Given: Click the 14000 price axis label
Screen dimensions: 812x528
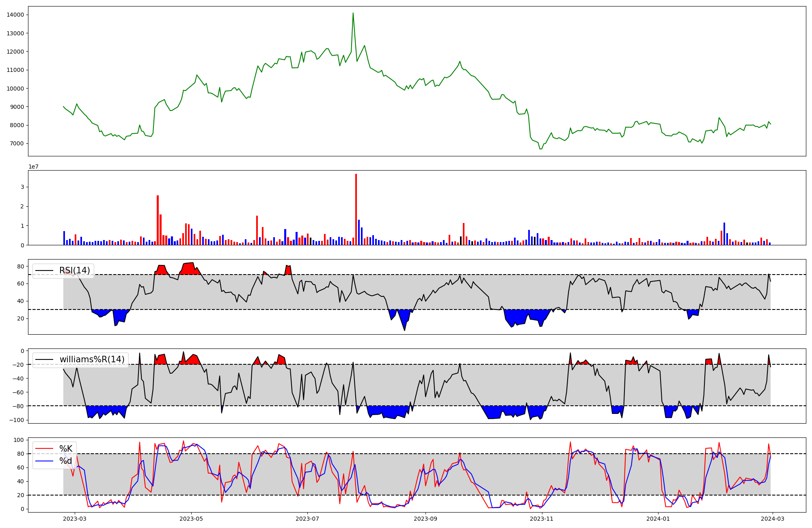Looking at the screenshot, I should point(15,15).
